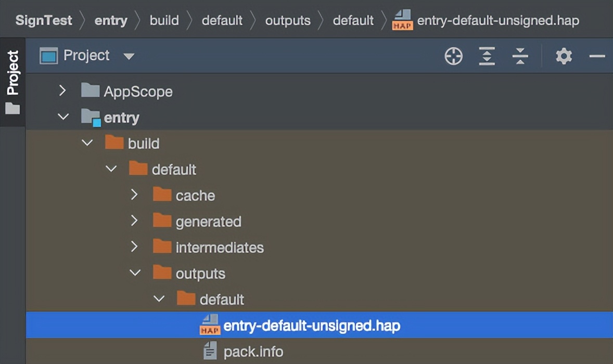Image resolution: width=613 pixels, height=364 pixels.
Task: Click the entry module folder icon
Action: click(91, 118)
